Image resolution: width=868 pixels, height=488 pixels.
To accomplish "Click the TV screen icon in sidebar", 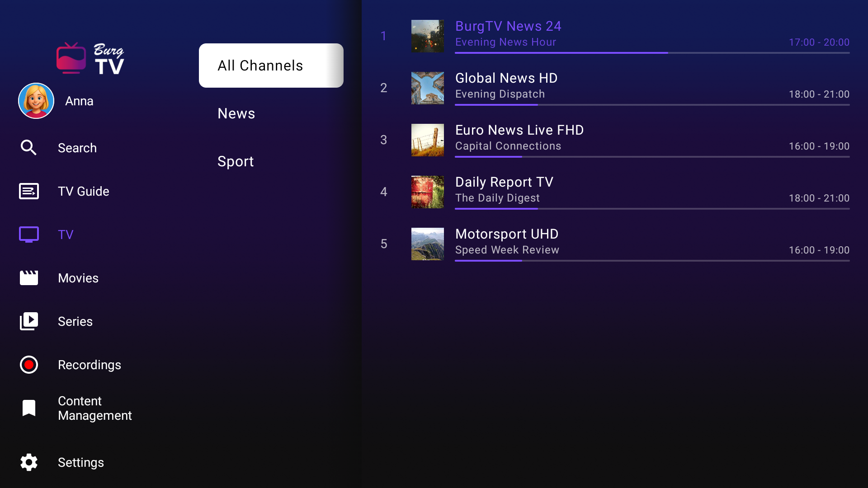I will [28, 235].
